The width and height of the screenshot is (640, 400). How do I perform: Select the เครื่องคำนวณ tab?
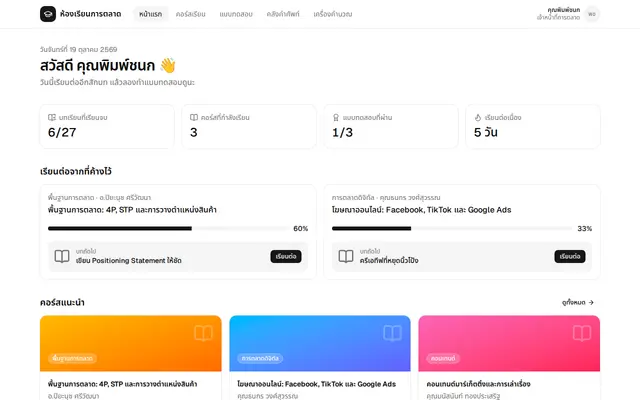pos(333,14)
